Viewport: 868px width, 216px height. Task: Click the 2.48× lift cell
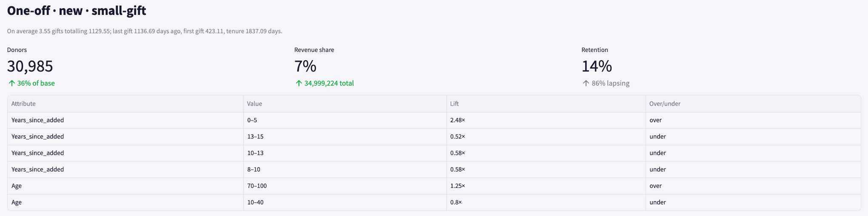click(546, 120)
